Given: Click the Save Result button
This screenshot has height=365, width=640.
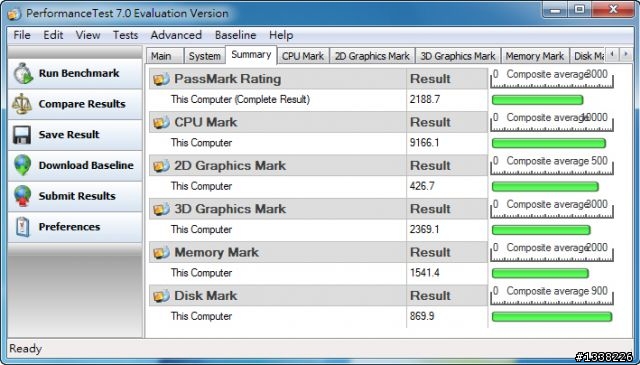Looking at the screenshot, I should coord(75,135).
